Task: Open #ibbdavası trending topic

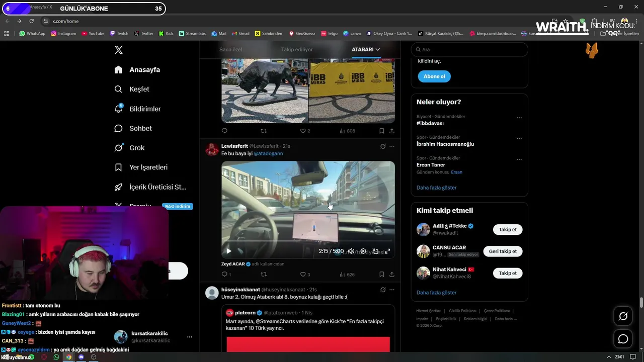Action: (430, 123)
